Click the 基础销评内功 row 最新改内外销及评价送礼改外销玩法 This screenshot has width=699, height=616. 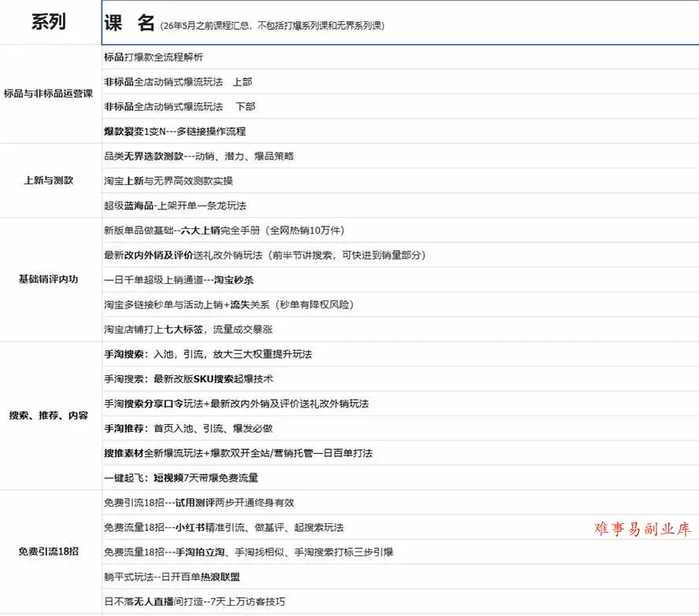pyautogui.click(x=401, y=255)
